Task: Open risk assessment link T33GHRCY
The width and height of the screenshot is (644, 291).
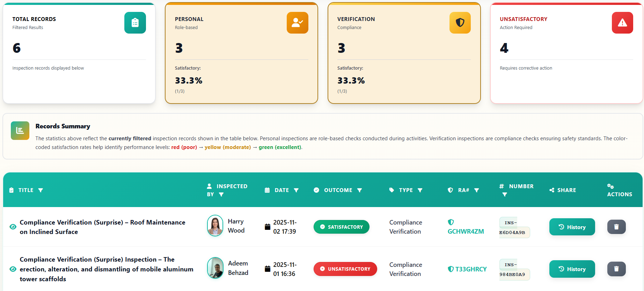Action: pyautogui.click(x=467, y=269)
